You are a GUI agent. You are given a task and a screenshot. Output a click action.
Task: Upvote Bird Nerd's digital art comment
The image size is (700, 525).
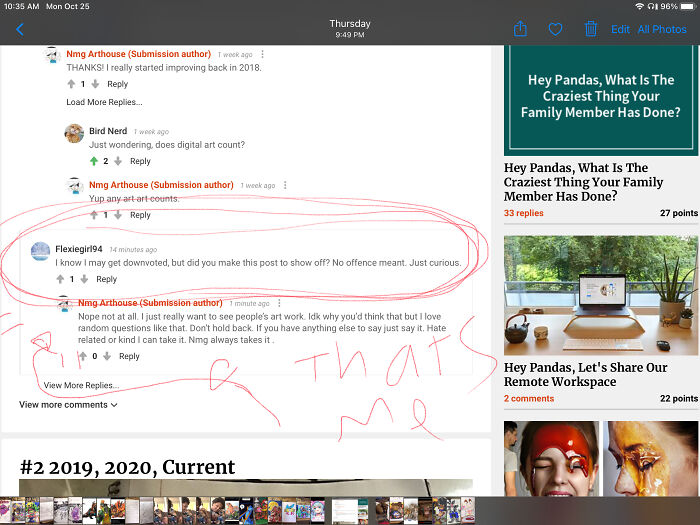(x=94, y=161)
